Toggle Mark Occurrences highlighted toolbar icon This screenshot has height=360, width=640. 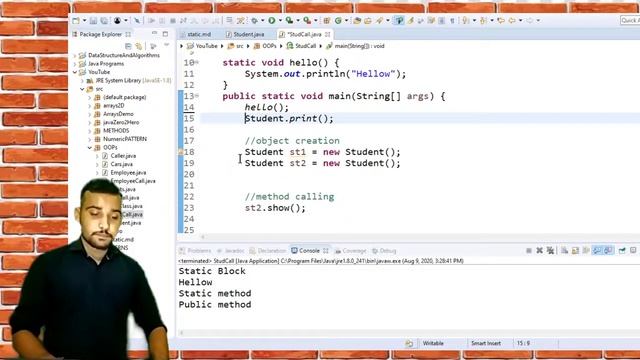(x=399, y=20)
